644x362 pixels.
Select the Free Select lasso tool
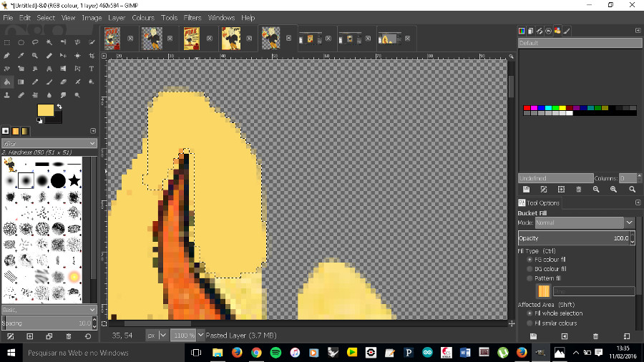(35, 42)
